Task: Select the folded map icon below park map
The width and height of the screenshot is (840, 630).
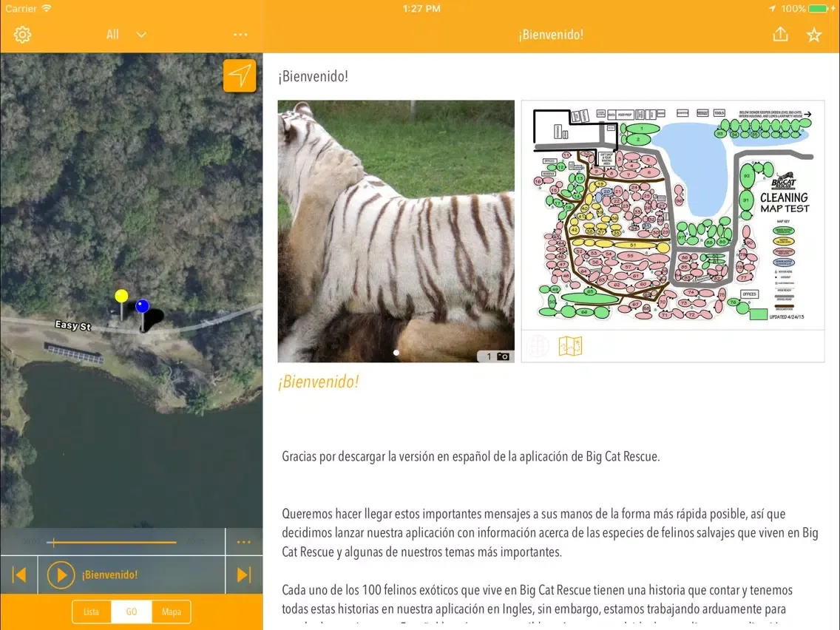Action: coord(571,346)
